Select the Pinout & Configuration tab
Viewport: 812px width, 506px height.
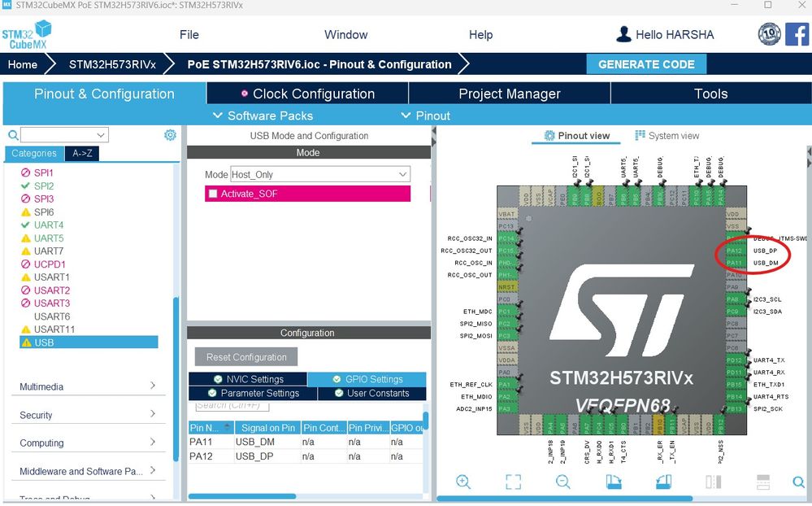104,94
